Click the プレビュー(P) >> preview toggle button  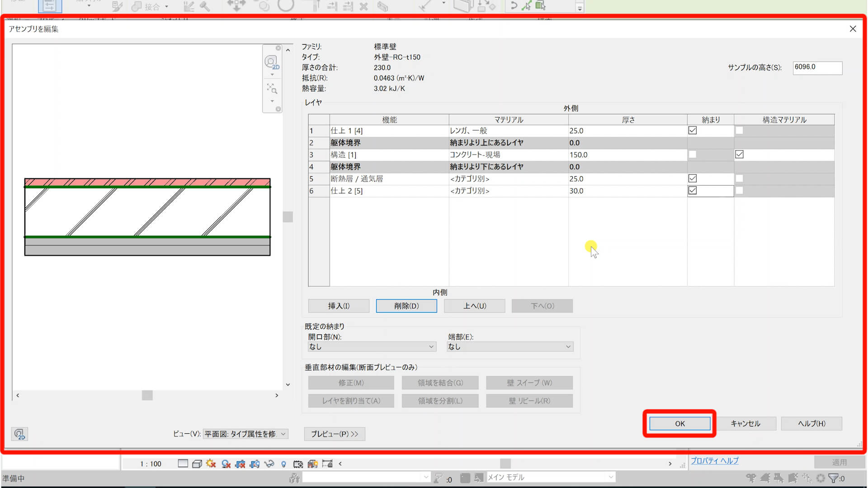tap(334, 434)
